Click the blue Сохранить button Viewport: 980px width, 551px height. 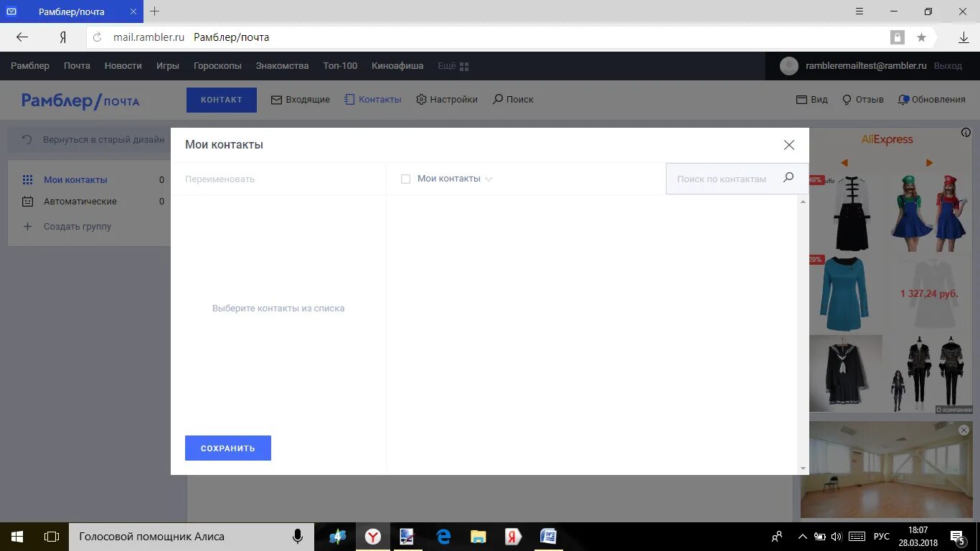tap(228, 448)
